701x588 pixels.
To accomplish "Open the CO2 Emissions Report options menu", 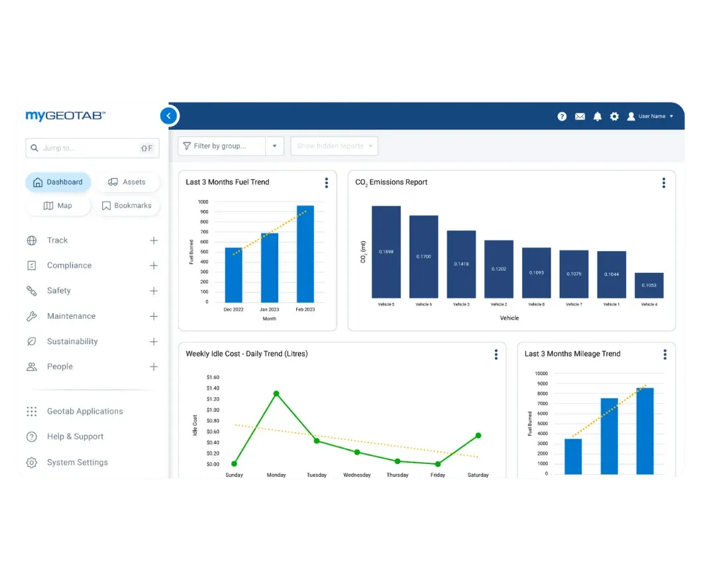I will (663, 183).
